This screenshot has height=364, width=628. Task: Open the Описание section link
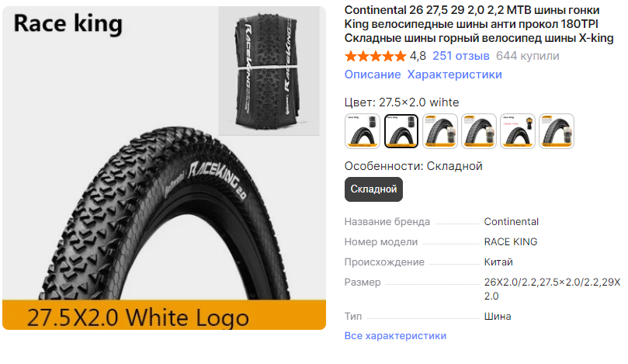coord(373,75)
